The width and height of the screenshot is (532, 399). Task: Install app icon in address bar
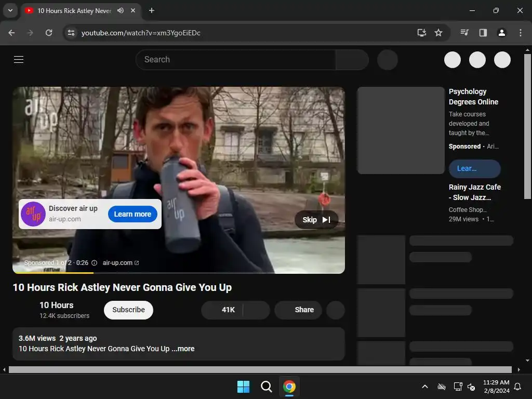[422, 33]
